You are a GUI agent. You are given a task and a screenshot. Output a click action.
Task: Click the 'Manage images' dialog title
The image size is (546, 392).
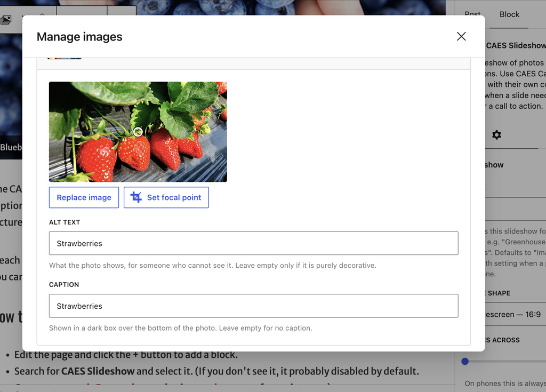tap(79, 37)
